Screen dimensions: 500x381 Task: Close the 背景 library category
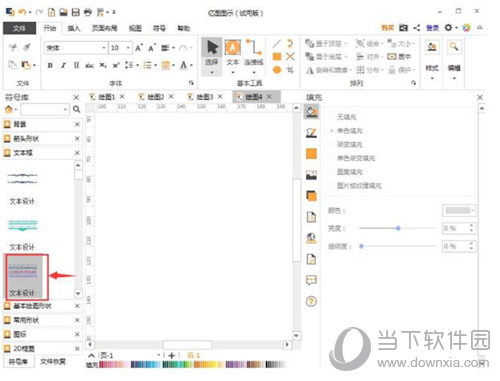[77, 124]
